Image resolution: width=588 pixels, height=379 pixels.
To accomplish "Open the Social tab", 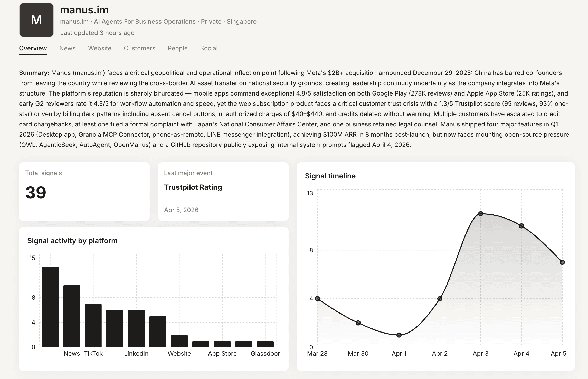I will tap(209, 48).
